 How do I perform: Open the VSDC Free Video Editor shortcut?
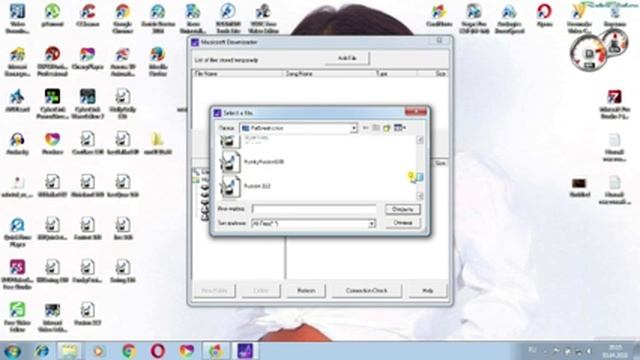coord(263,19)
